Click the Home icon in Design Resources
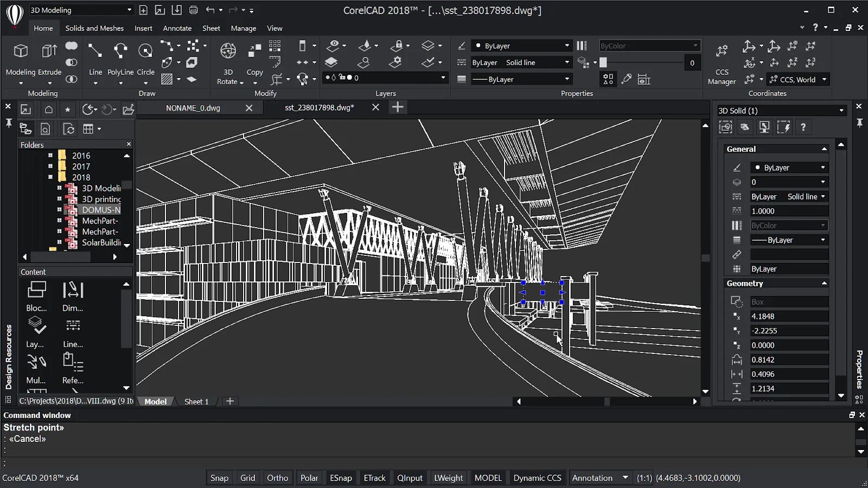This screenshot has height=488, width=868. coord(49,110)
